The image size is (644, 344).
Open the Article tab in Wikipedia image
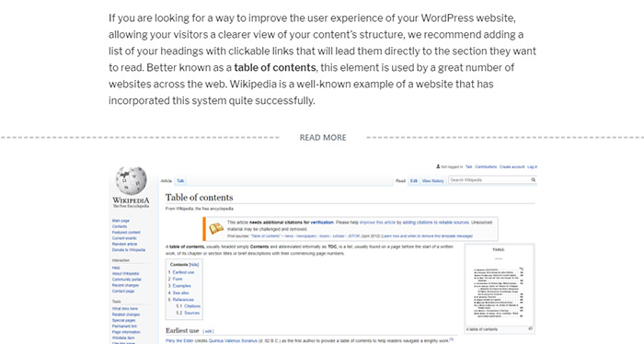(x=167, y=180)
